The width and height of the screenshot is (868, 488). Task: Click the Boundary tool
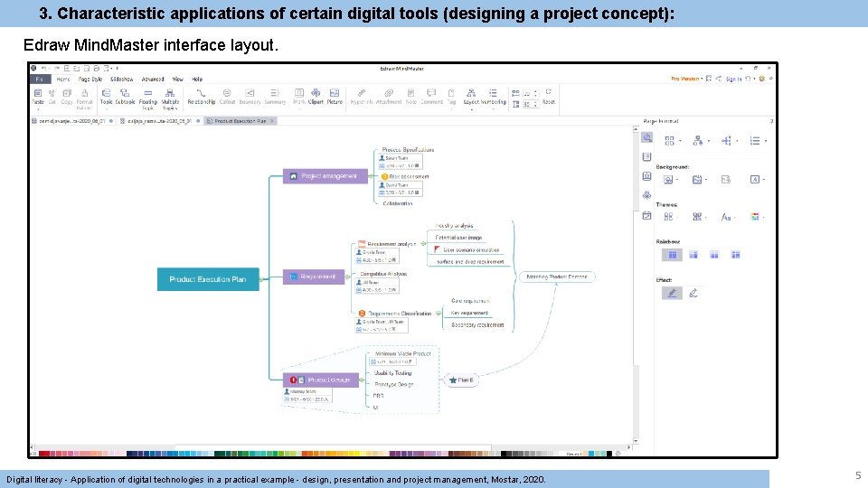click(250, 97)
